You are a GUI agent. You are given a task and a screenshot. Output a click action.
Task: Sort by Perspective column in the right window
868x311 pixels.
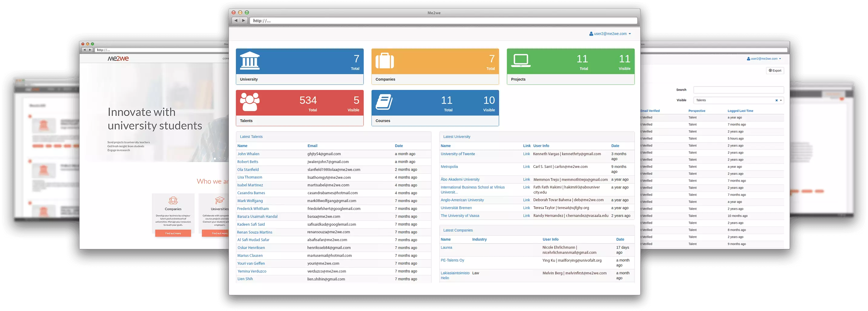tap(697, 111)
